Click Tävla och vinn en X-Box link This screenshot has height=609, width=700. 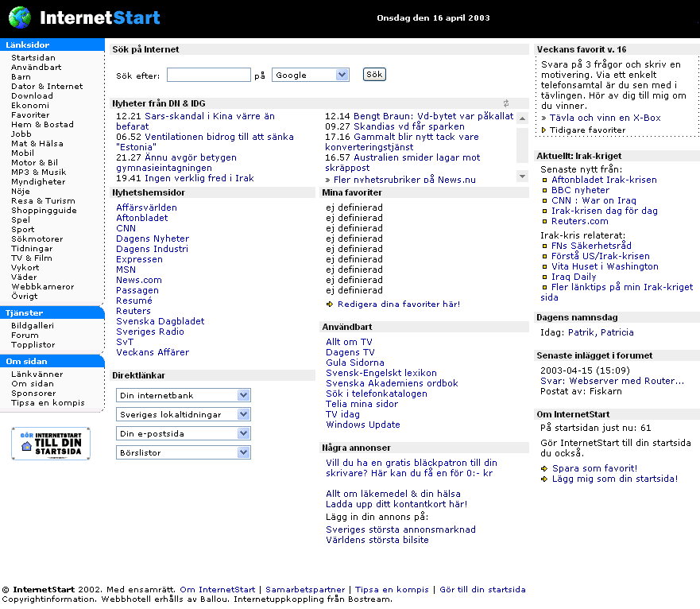coord(605,118)
